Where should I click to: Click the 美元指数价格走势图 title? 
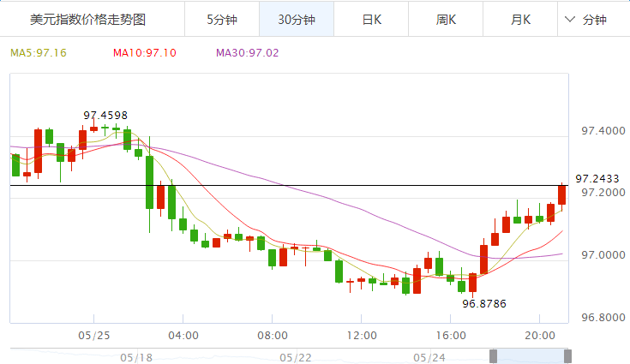[x=87, y=19]
